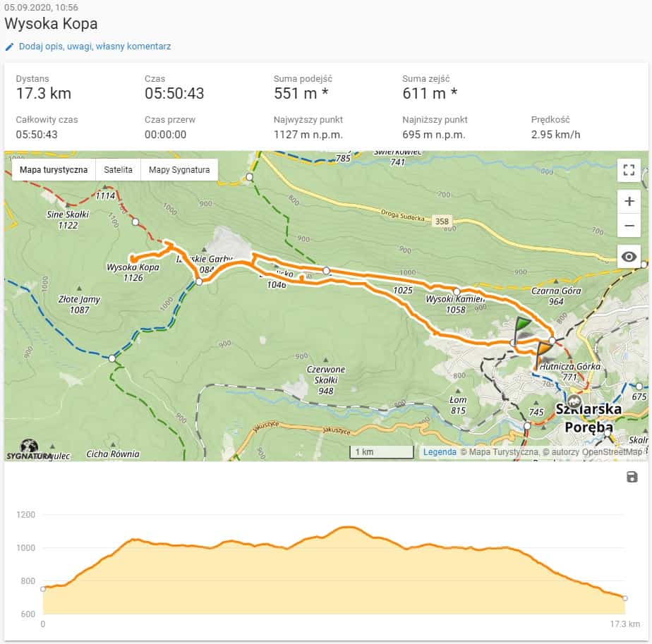This screenshot has width=652, height=644.
Task: Click the Wysoki Kamień waypoint circle on route
Action: pyautogui.click(x=457, y=291)
